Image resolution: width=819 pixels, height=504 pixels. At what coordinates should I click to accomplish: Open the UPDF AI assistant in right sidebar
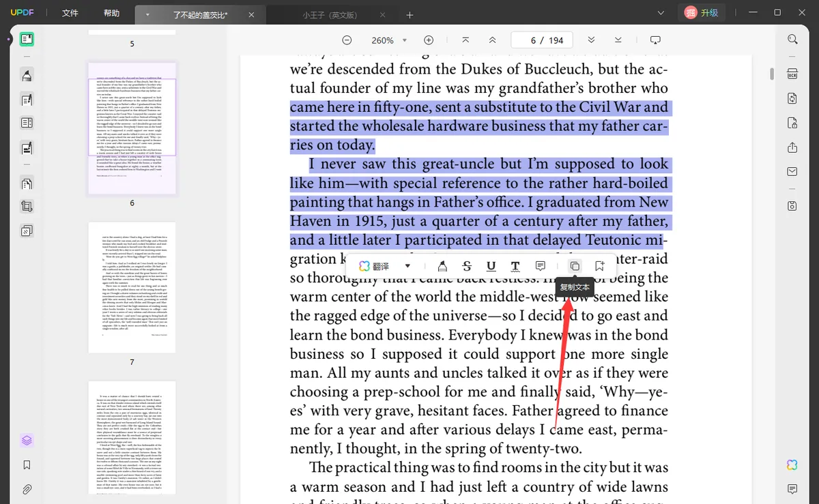click(792, 464)
